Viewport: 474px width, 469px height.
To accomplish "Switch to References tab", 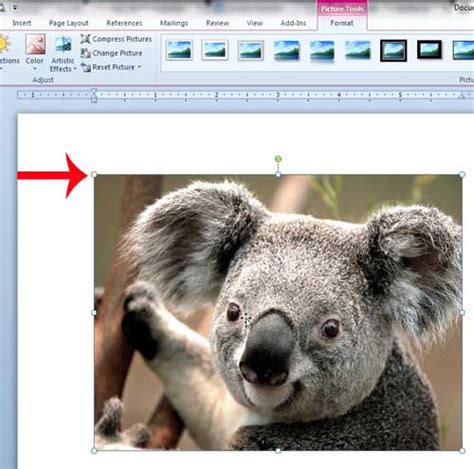I will click(x=124, y=23).
